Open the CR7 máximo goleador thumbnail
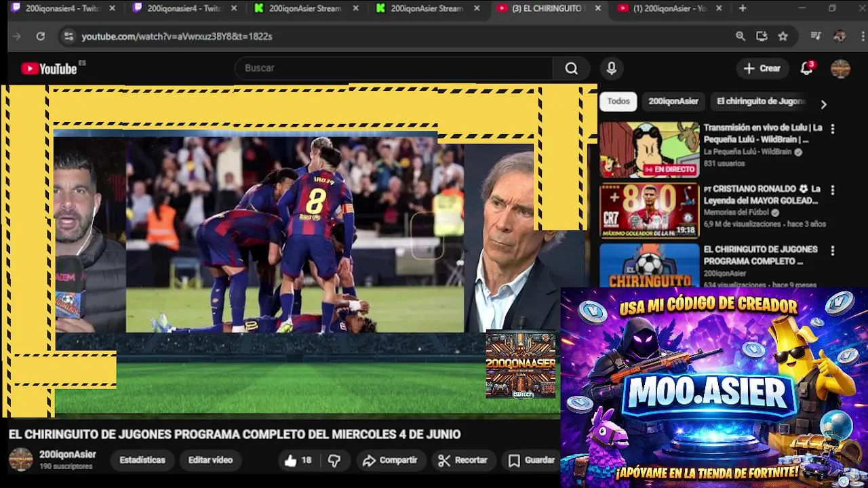868x488 pixels. (x=649, y=211)
